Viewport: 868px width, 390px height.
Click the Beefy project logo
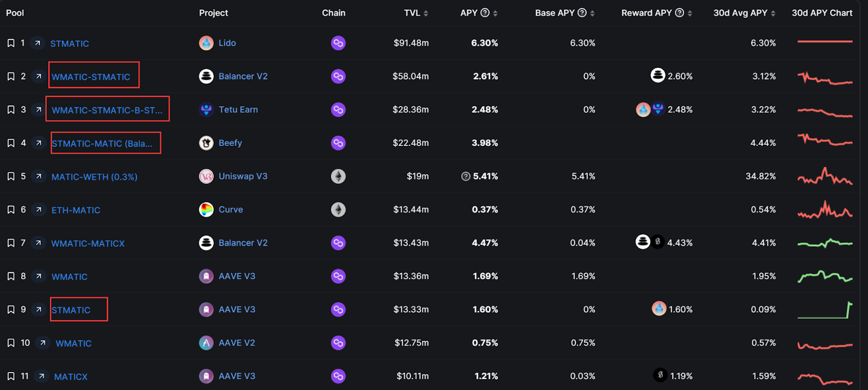[206, 143]
